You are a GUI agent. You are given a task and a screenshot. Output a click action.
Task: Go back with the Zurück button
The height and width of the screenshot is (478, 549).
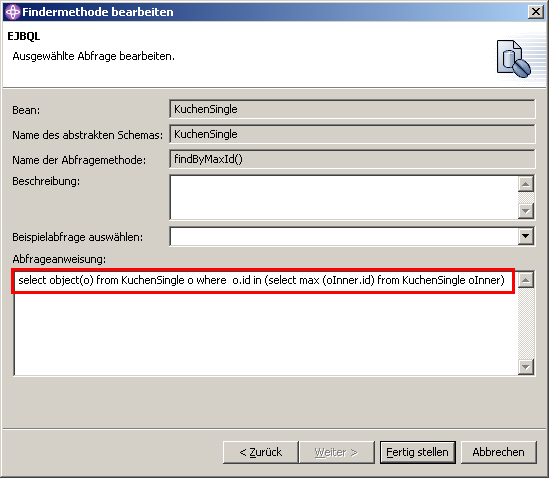(x=260, y=452)
